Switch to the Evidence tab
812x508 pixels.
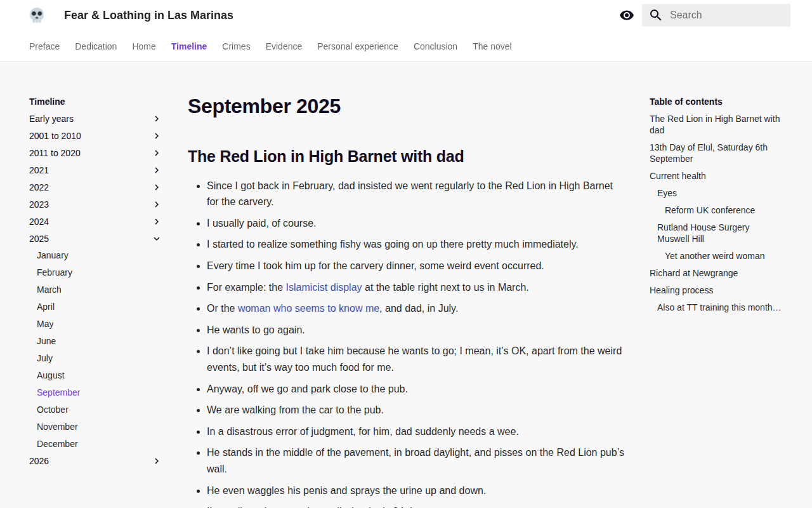tap(284, 46)
